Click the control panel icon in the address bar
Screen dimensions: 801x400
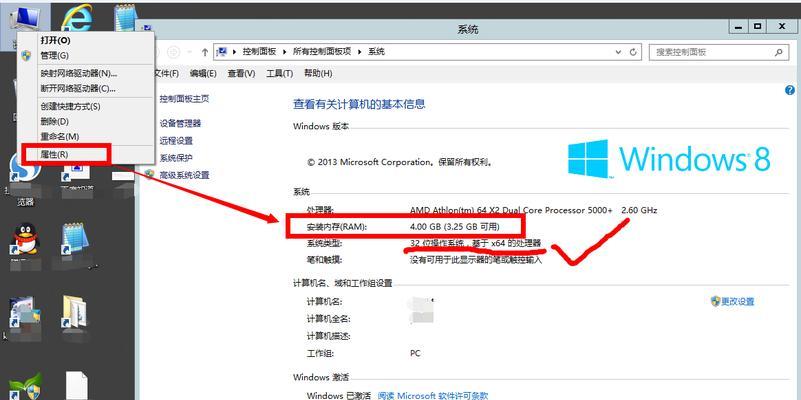point(222,52)
